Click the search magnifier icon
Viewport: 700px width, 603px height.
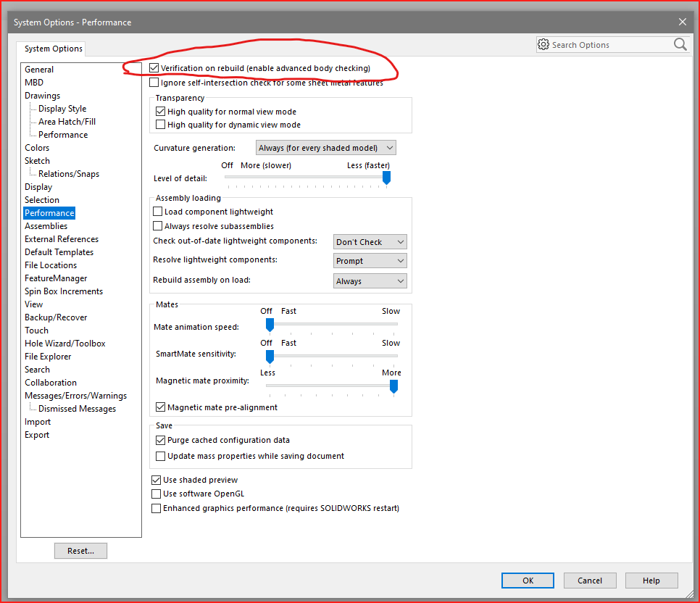(x=680, y=45)
